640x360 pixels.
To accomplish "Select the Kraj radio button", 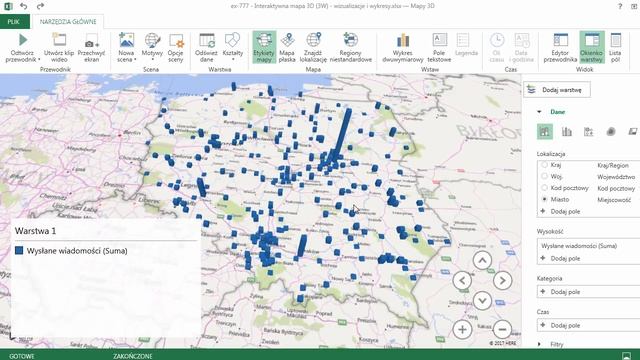I will pos(544,165).
